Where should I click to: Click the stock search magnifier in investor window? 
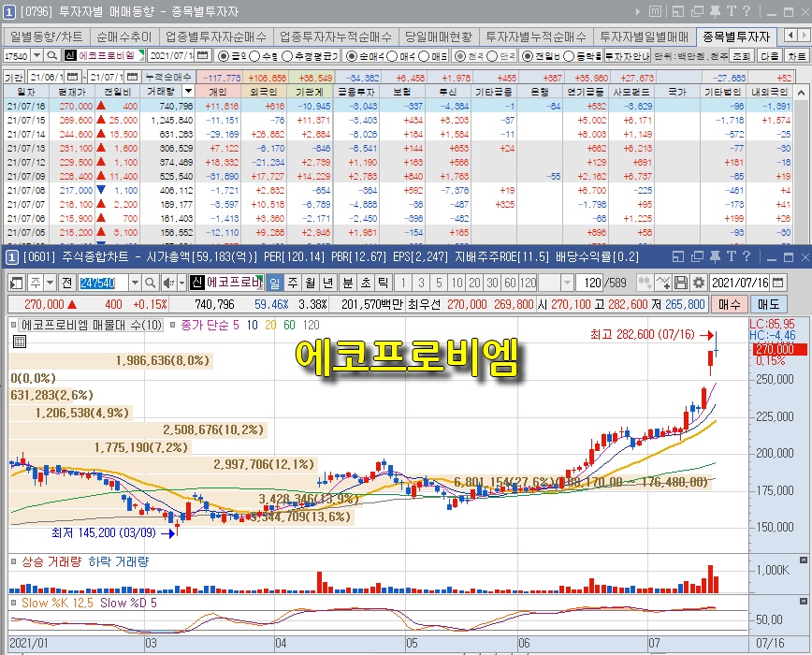click(x=51, y=55)
